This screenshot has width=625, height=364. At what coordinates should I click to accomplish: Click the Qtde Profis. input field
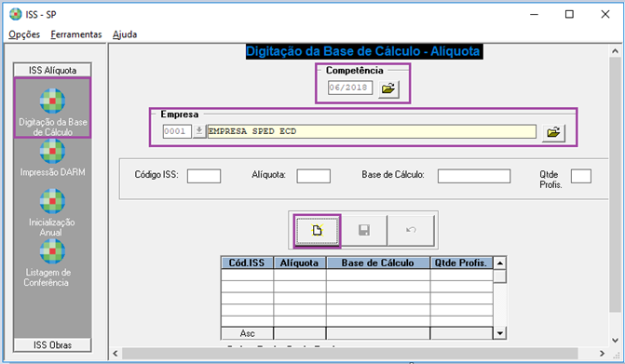(x=580, y=176)
